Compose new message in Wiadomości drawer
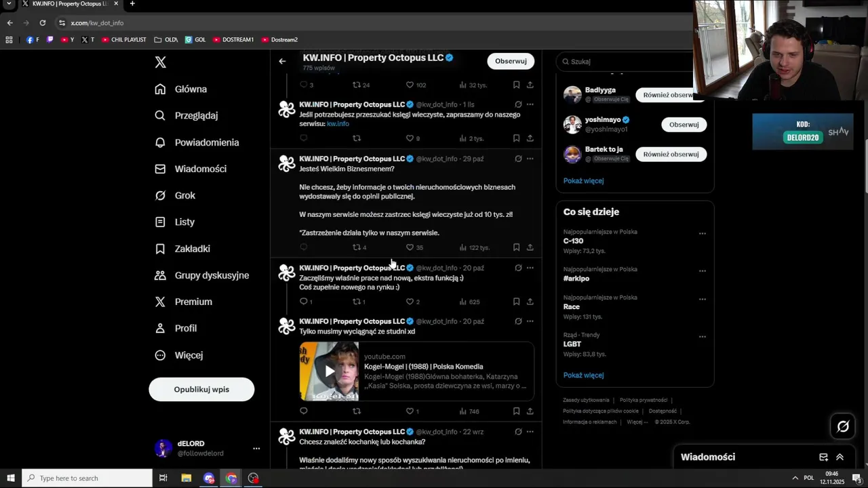This screenshot has width=868, height=488. tap(823, 457)
